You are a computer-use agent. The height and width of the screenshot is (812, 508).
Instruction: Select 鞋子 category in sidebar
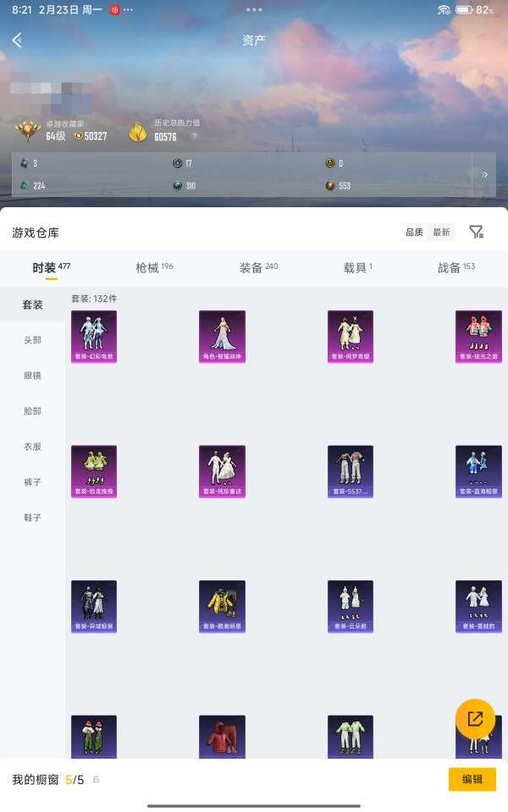pyautogui.click(x=33, y=518)
